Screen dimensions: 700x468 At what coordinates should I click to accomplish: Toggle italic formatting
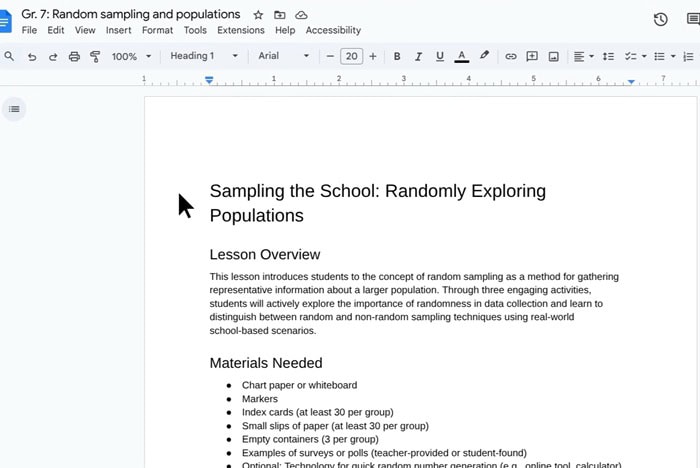(x=418, y=57)
